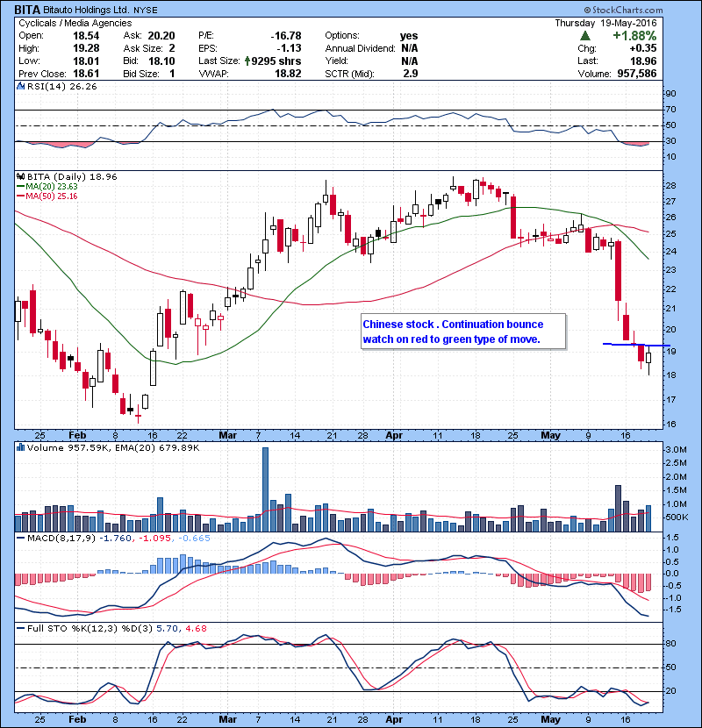Click the Open value 18.54
The image size is (702, 728).
pos(86,36)
